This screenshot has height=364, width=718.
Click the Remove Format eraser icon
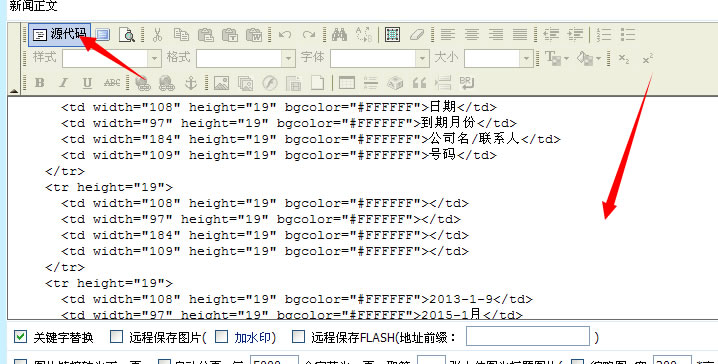coord(417,35)
